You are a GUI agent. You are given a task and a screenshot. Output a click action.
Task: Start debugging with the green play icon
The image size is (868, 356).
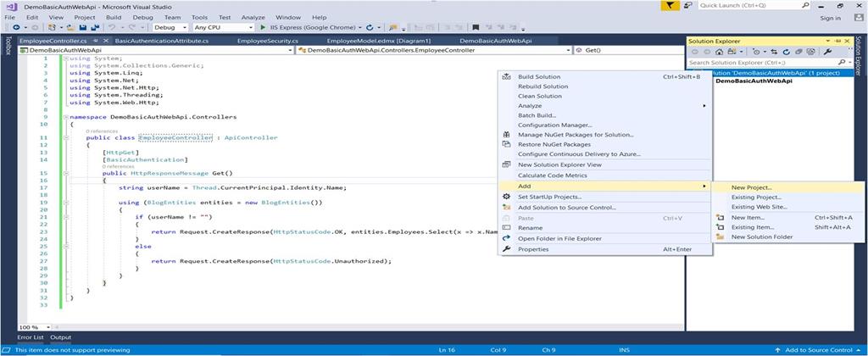click(x=263, y=27)
